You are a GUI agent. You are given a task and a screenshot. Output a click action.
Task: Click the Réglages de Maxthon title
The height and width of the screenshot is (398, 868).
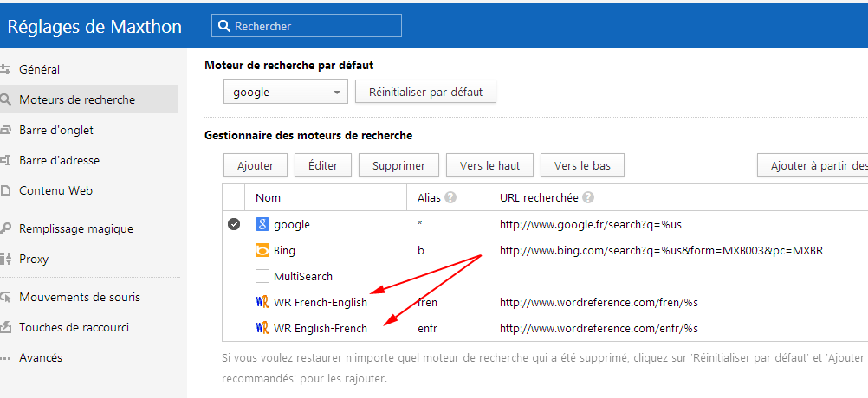[x=94, y=26]
